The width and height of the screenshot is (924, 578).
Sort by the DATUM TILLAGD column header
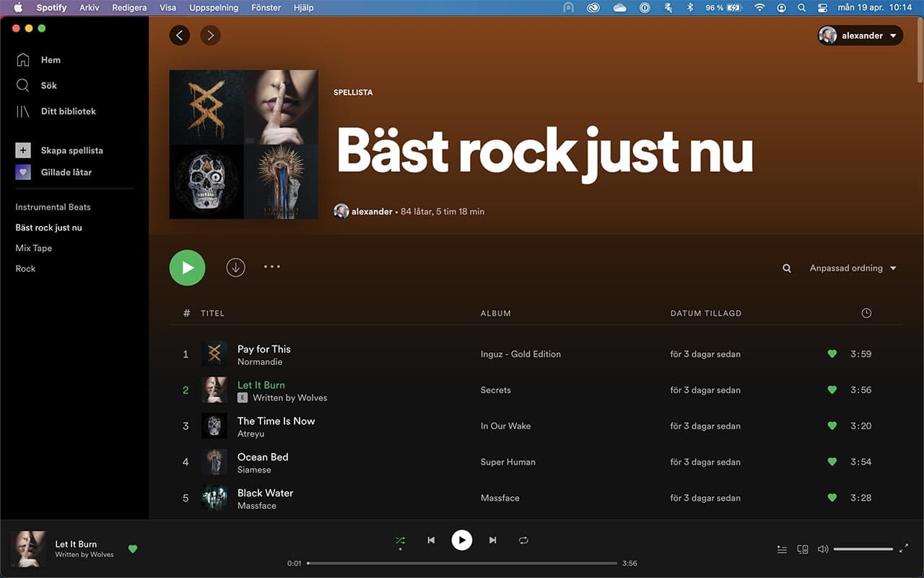click(706, 313)
